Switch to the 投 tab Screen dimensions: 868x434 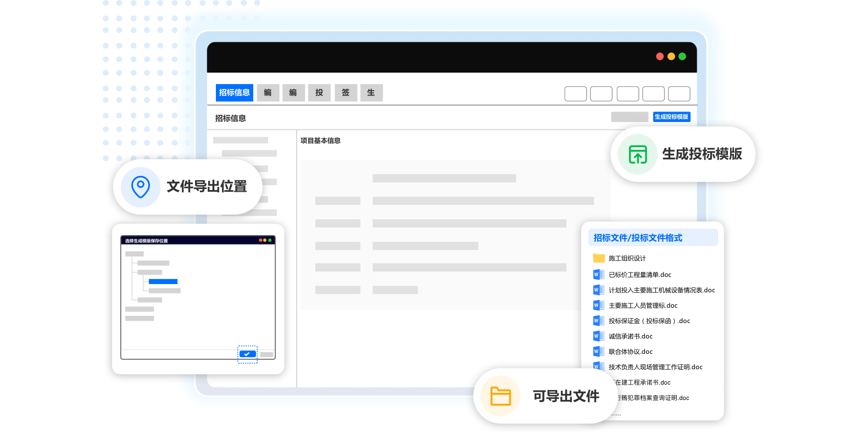point(319,93)
